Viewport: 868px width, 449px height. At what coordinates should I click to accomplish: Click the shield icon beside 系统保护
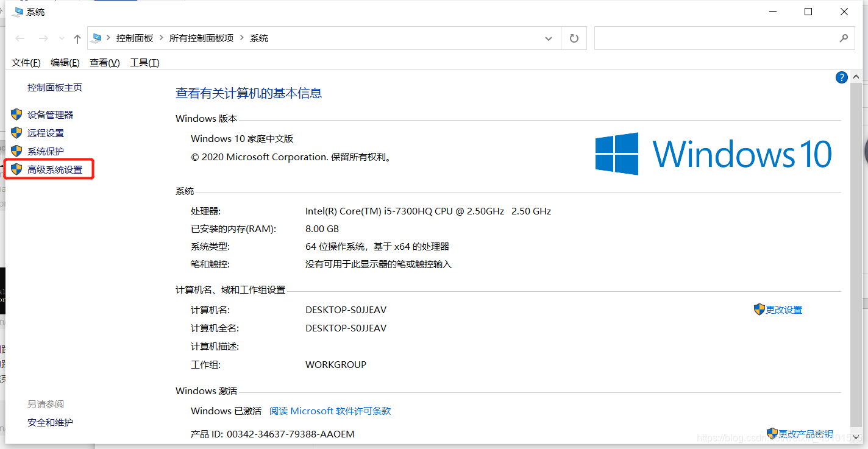coord(16,151)
